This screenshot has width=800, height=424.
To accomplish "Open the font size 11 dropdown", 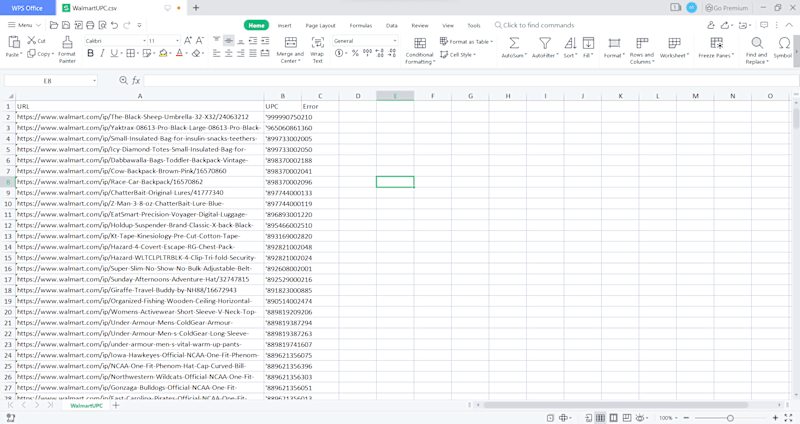I will tap(177, 41).
